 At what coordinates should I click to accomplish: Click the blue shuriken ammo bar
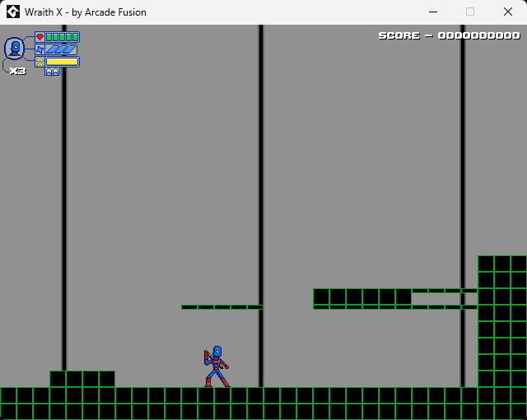point(61,49)
